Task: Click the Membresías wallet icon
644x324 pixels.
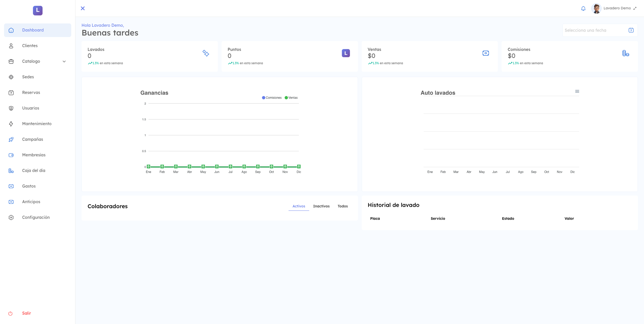Action: point(11,155)
